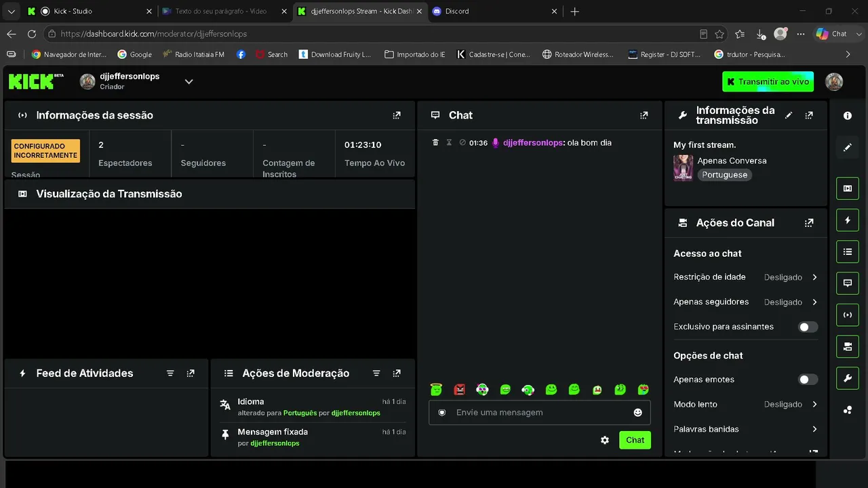Toggle the stream preview panel icon in sidebar
868x488 pixels.
pos(847,188)
